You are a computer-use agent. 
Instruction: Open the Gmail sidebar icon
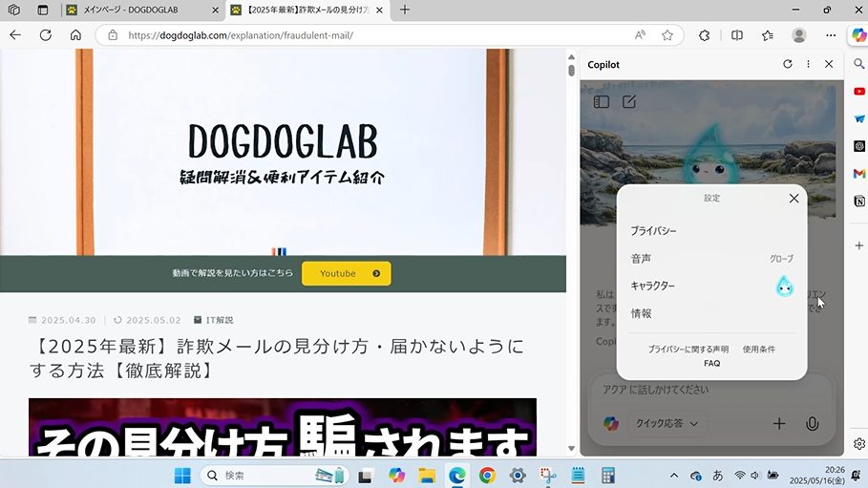click(859, 174)
